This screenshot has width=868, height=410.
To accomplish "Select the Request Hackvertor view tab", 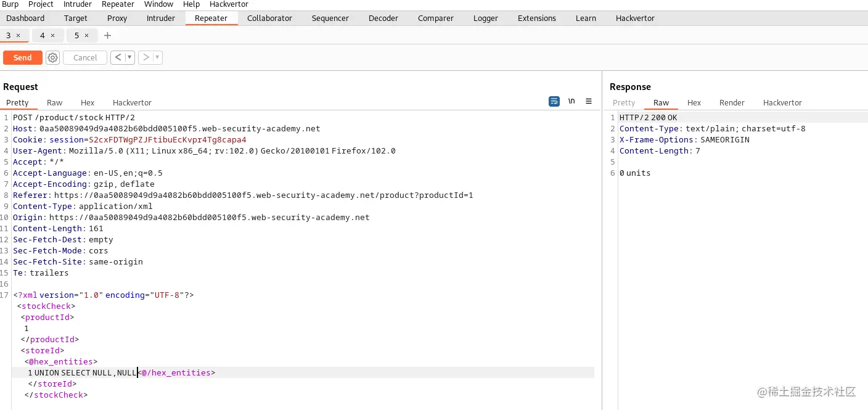I will click(132, 102).
